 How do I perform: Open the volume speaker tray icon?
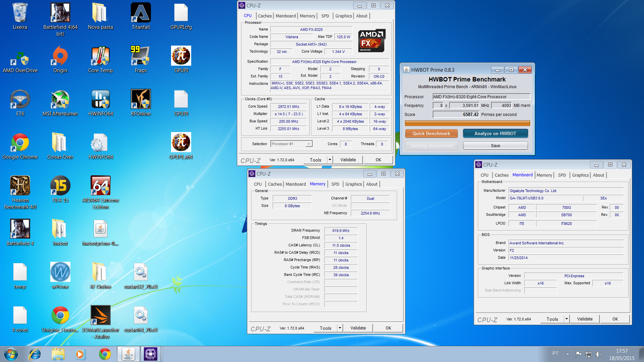tap(599, 354)
